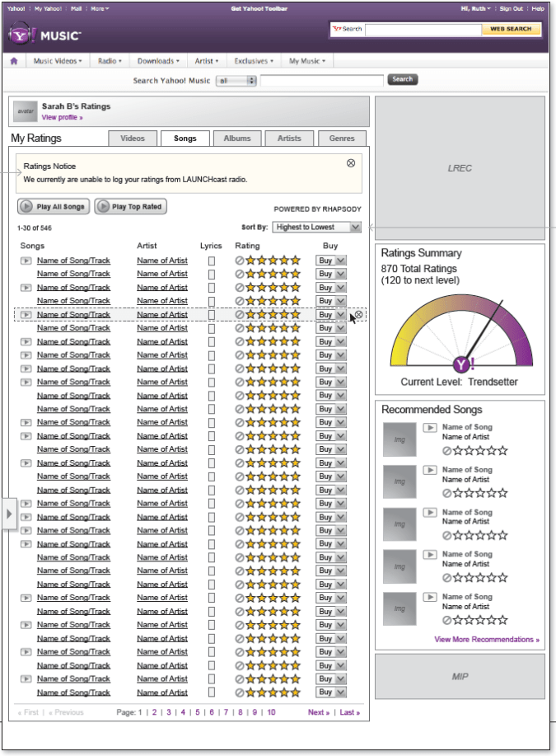Open the search category 'all' dropdown
This screenshot has height=756, width=556.
point(236,80)
